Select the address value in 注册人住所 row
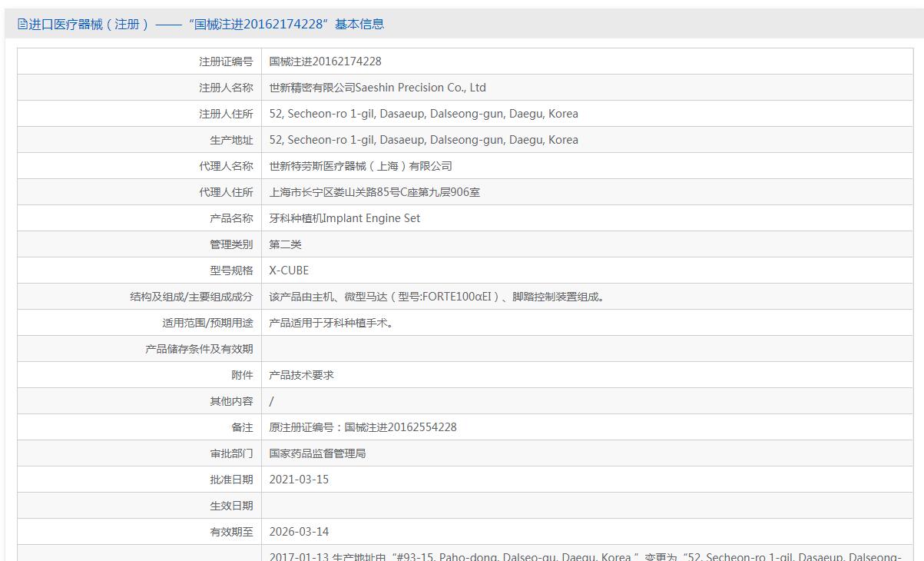Viewport: 924px width, 561px height. pos(424,114)
